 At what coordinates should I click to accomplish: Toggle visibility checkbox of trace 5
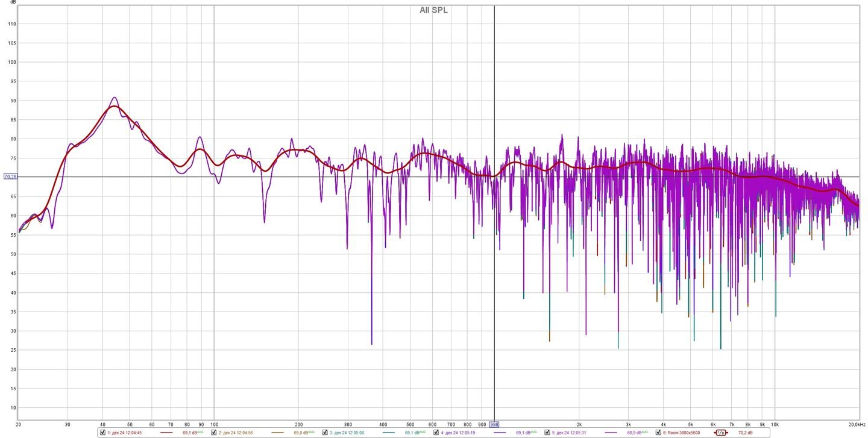pyautogui.click(x=547, y=433)
